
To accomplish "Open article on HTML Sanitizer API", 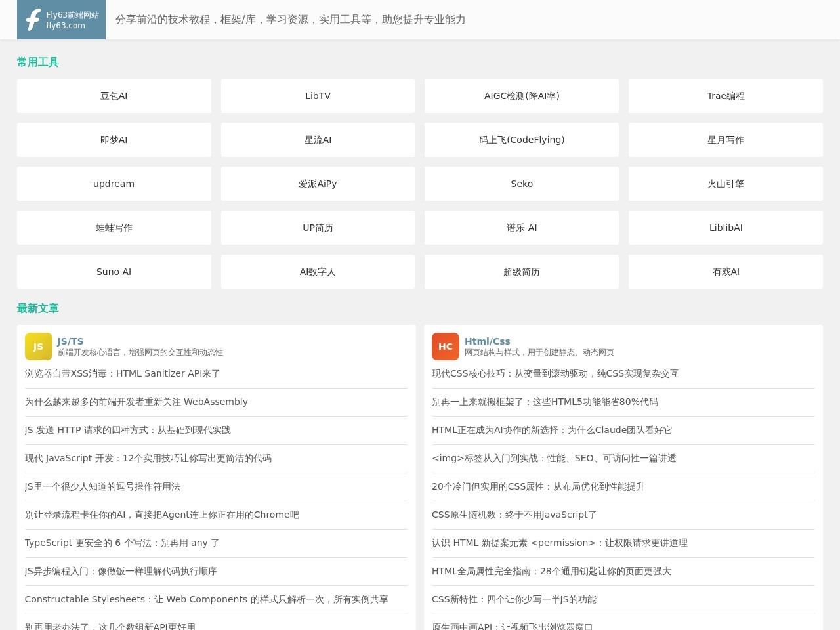I will click(x=122, y=373).
